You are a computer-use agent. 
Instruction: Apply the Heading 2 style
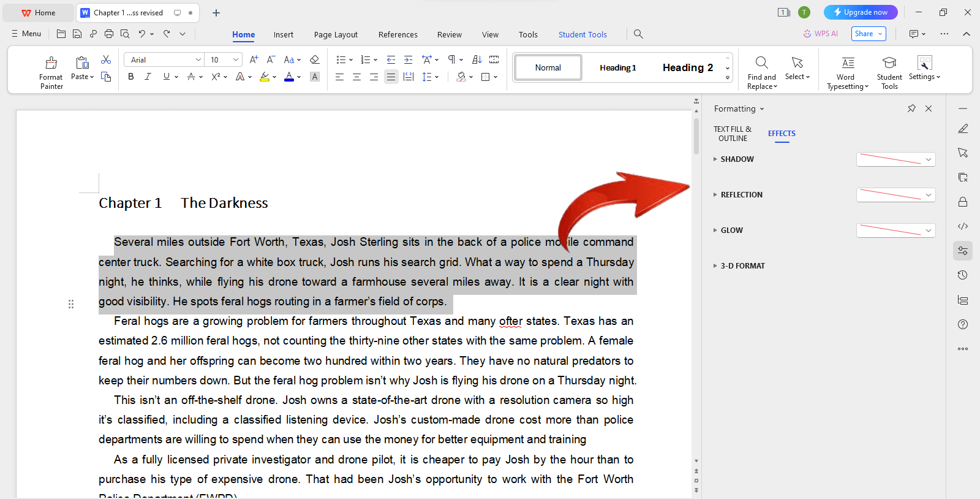pos(687,67)
